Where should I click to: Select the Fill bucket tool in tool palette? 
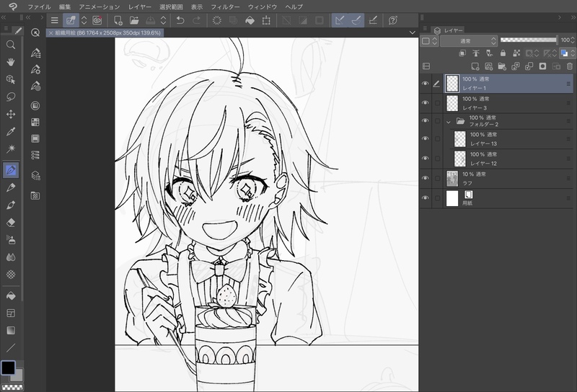(11, 295)
